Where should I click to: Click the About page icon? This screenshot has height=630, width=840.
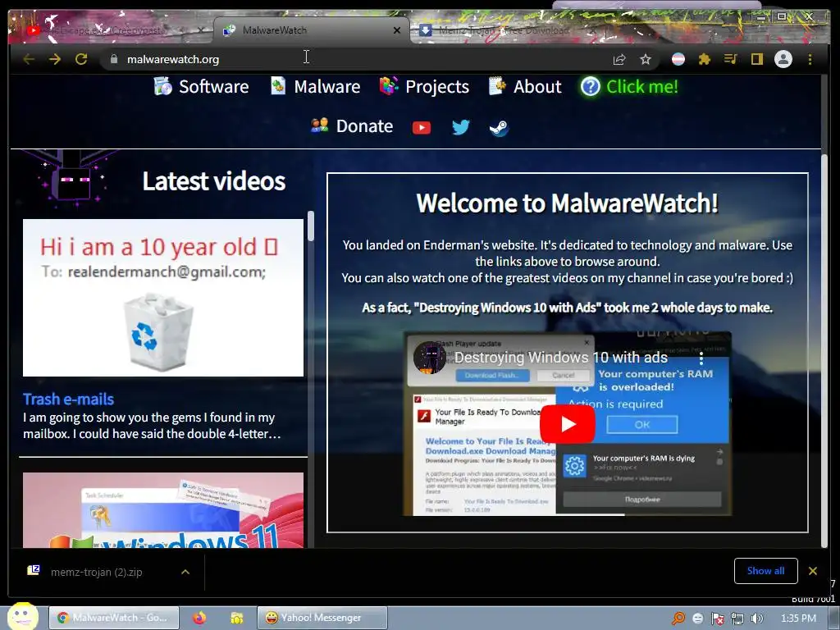497,85
